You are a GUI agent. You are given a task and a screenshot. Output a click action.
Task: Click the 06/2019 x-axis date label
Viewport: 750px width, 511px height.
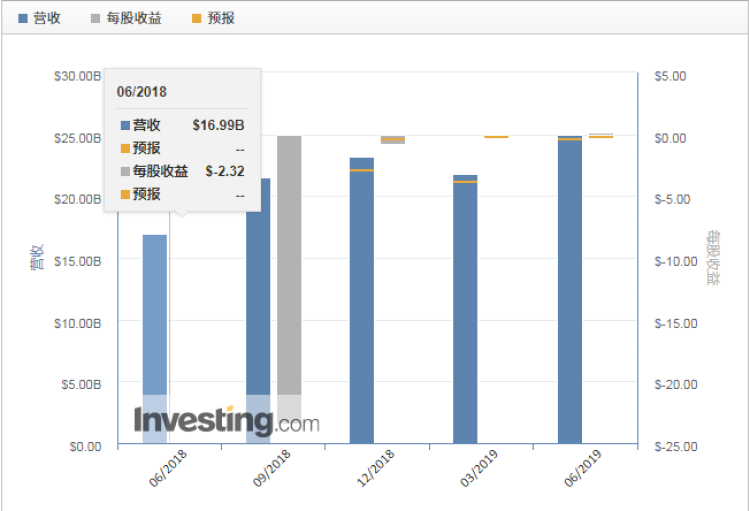(583, 467)
